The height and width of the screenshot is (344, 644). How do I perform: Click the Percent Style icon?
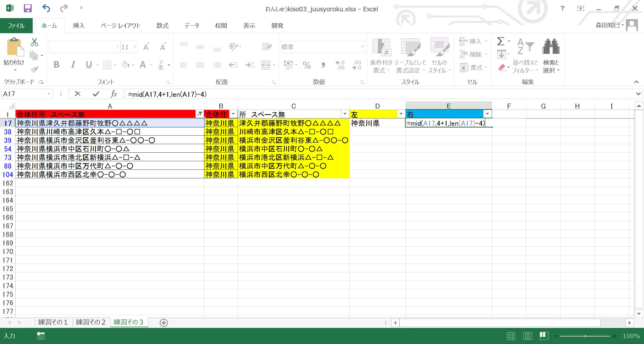click(x=307, y=65)
